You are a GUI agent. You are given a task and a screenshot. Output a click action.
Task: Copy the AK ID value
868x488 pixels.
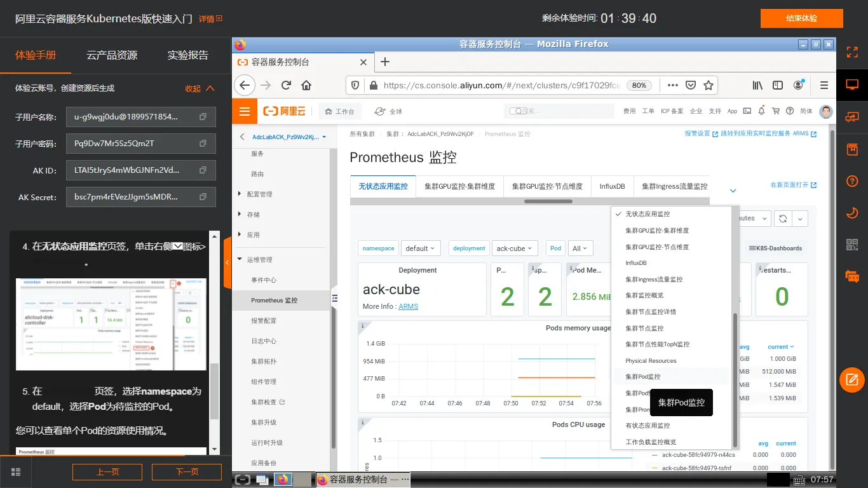tap(203, 170)
